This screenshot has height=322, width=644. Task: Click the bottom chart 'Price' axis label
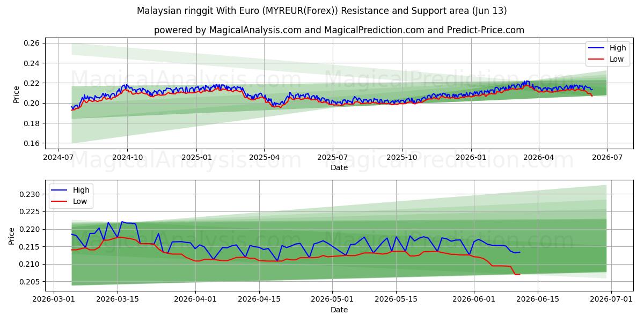click(x=12, y=236)
